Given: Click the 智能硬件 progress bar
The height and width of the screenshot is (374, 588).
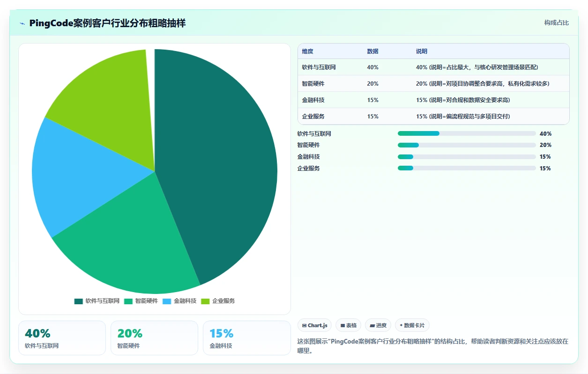Looking at the screenshot, I should coord(467,145).
